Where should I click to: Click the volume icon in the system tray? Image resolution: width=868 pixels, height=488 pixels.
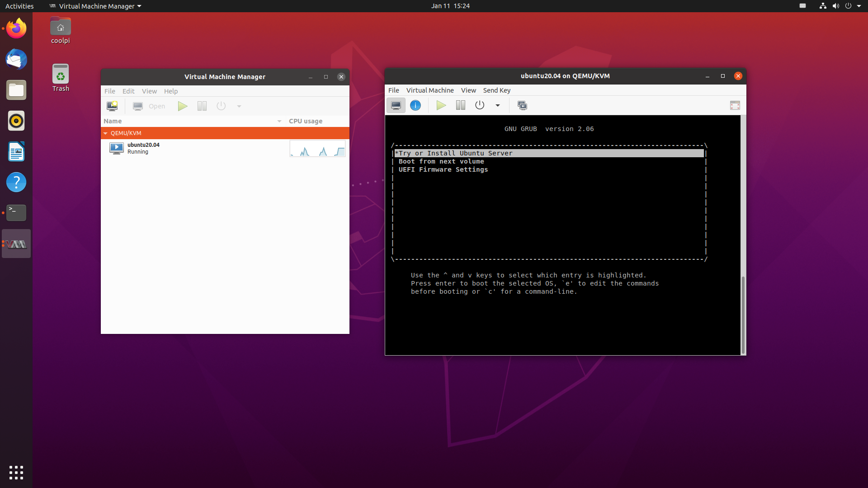(835, 6)
